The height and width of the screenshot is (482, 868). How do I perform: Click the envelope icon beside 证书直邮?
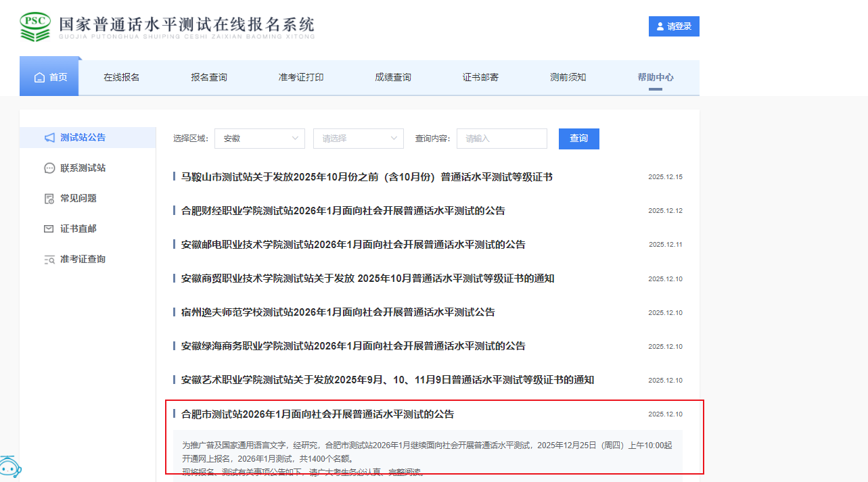click(x=49, y=229)
